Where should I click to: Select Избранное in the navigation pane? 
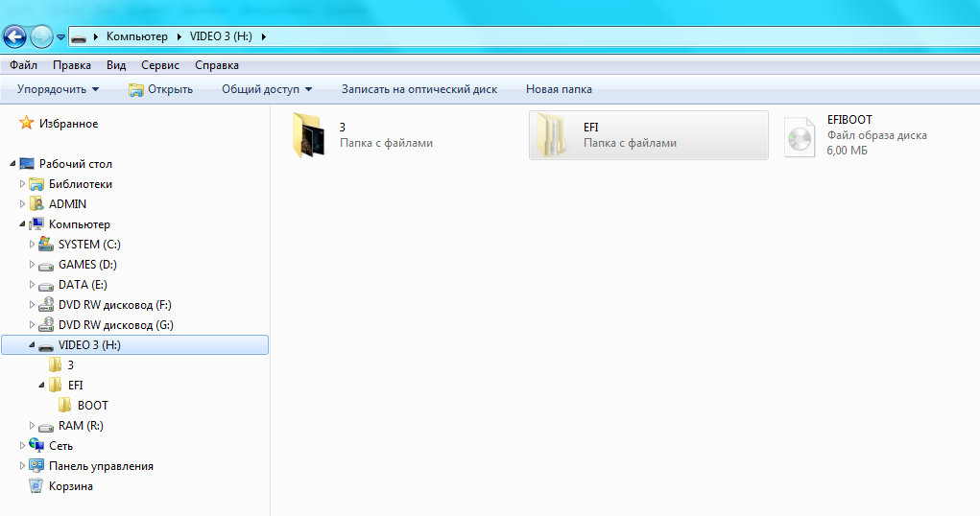coord(69,124)
